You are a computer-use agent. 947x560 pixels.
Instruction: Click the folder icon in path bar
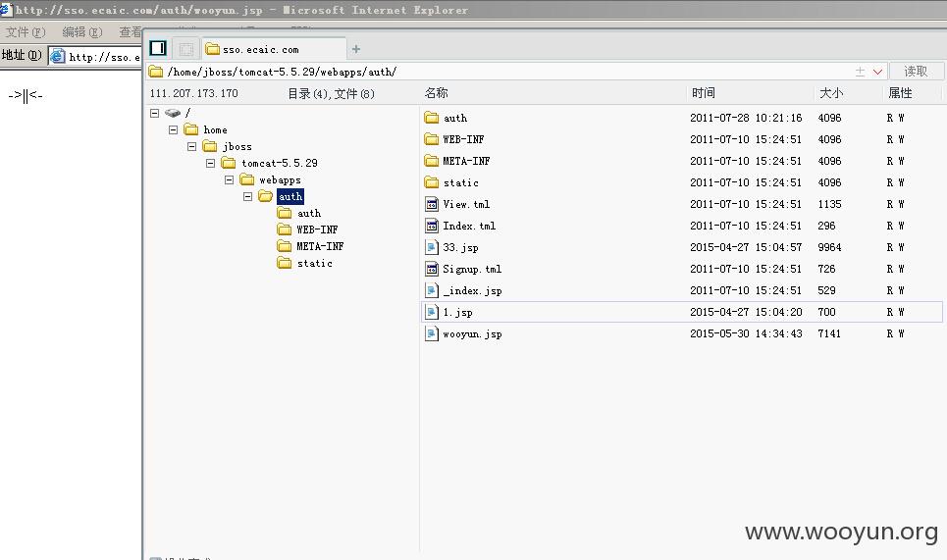click(x=156, y=72)
